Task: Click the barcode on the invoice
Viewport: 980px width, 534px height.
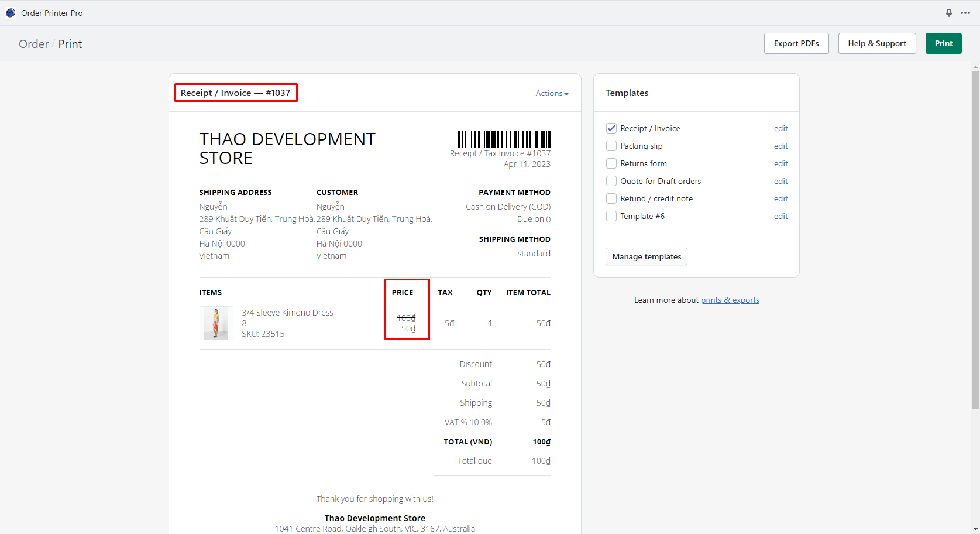Action: (x=504, y=139)
